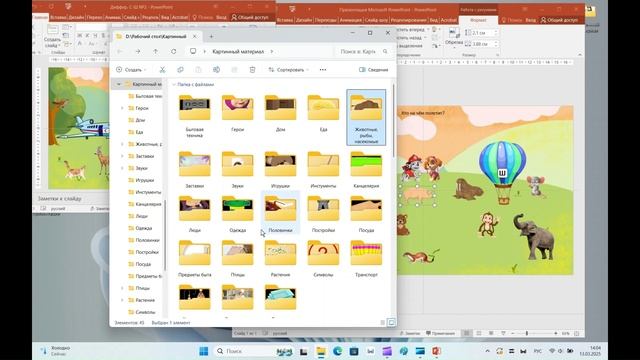
Task: Open the Дизайн tab in left PowerPoint window
Action: 76,18
